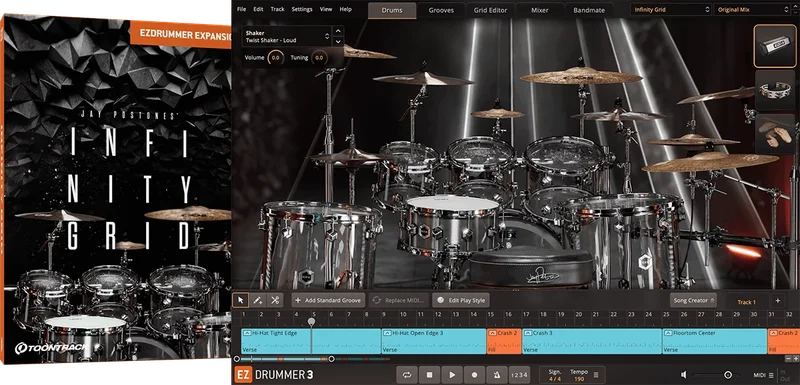
Task: Step to previous shaker instrument arrow
Action: coord(338,31)
